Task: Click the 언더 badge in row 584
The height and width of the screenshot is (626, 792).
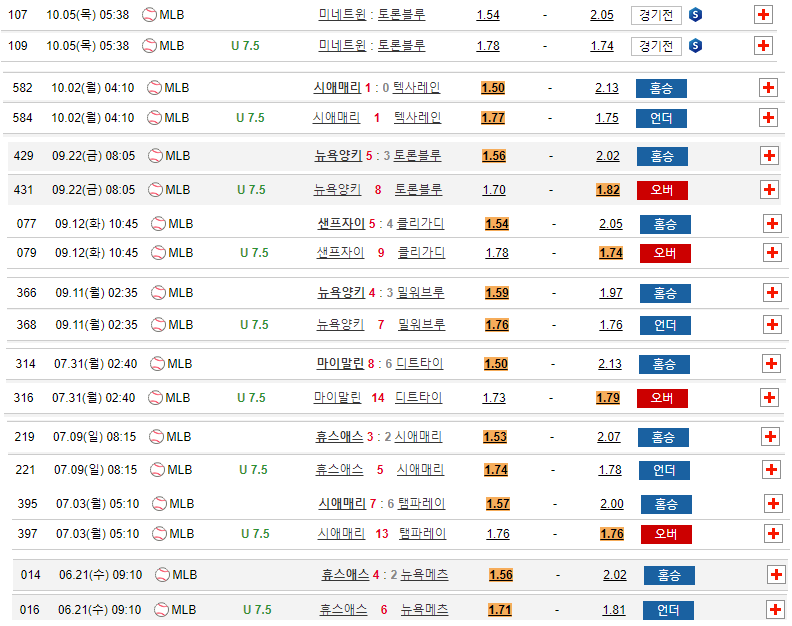Action: coord(661,118)
